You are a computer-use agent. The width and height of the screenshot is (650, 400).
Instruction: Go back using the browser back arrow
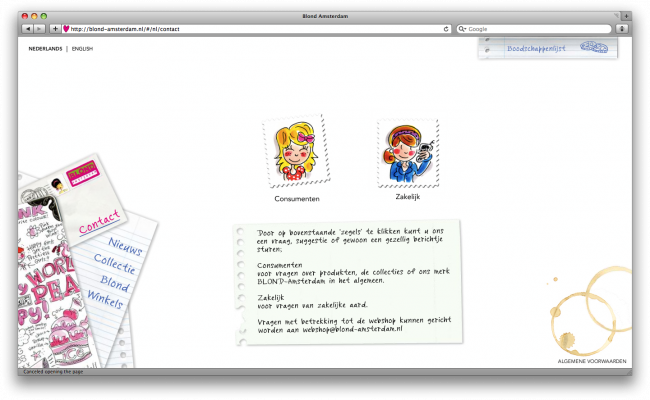pyautogui.click(x=28, y=29)
